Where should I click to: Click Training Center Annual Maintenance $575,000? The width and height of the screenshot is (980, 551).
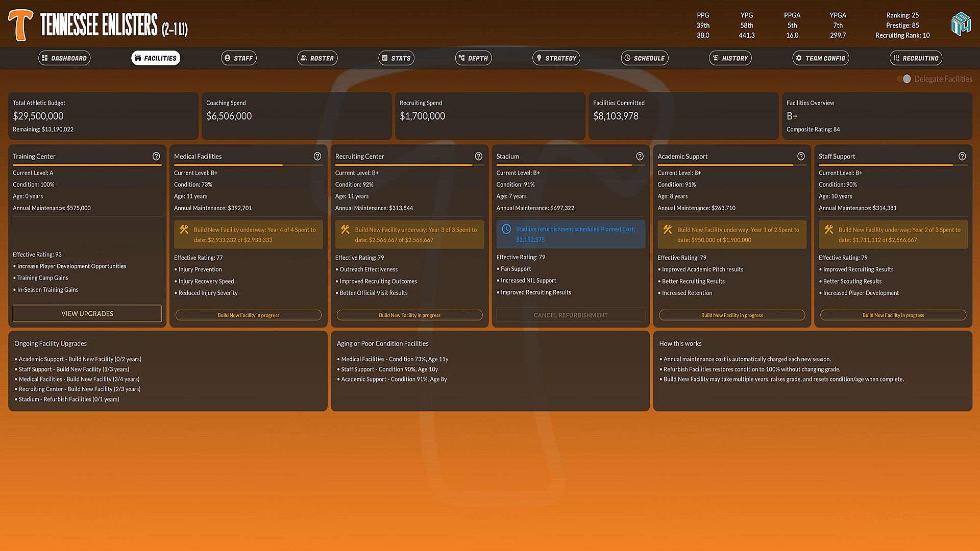52,208
